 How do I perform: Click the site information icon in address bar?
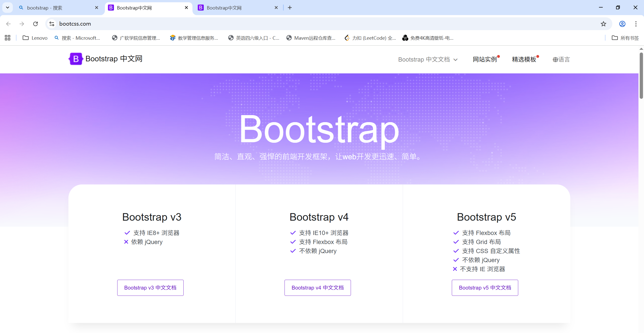pyautogui.click(x=52, y=24)
